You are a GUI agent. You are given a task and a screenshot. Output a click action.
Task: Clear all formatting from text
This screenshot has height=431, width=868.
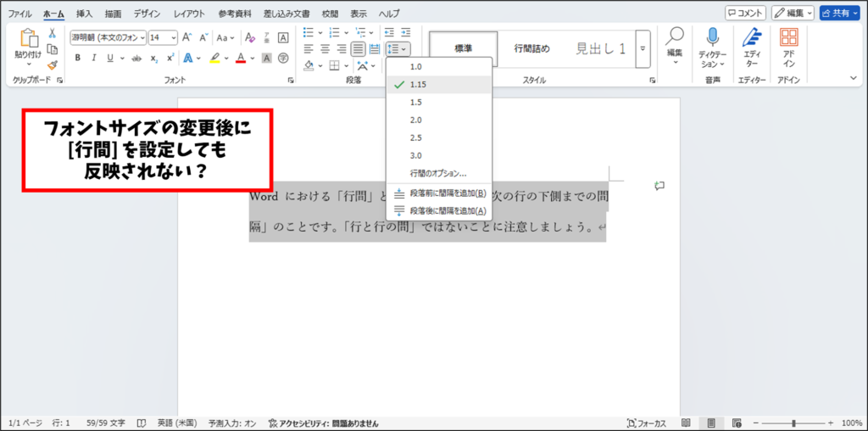(x=249, y=37)
